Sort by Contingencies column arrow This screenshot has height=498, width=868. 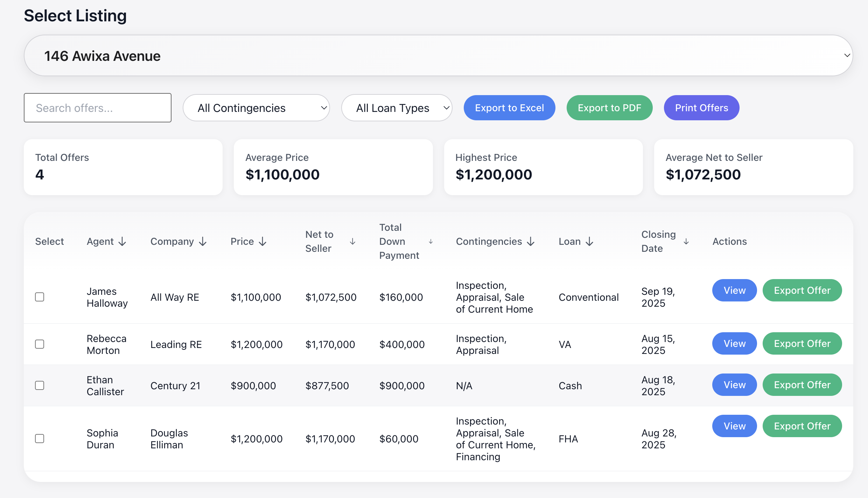[531, 242]
